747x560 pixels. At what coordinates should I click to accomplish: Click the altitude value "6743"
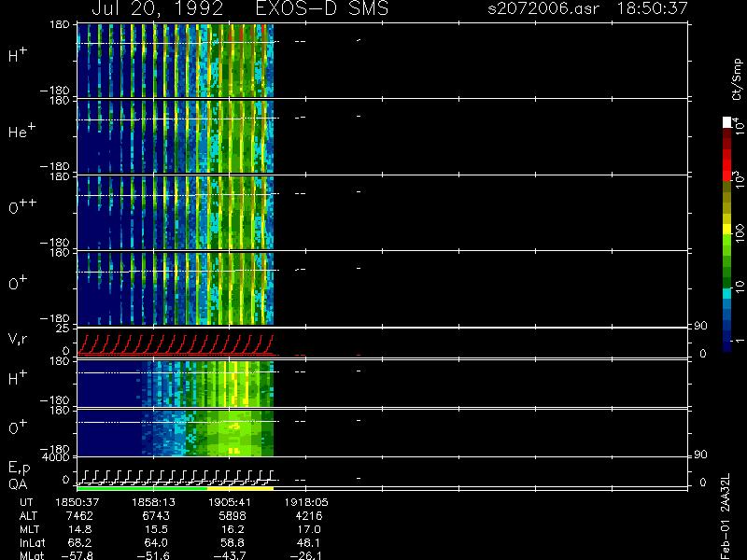156,516
